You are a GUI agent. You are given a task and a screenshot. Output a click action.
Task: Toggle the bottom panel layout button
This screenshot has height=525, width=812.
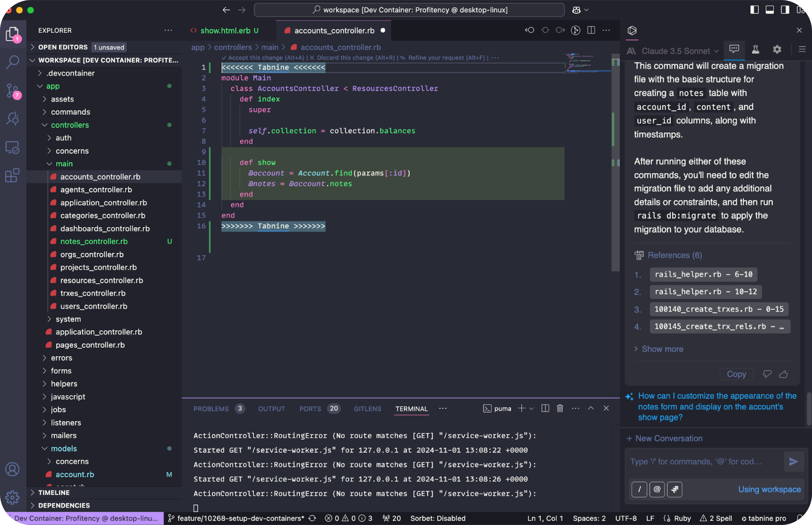coord(770,10)
